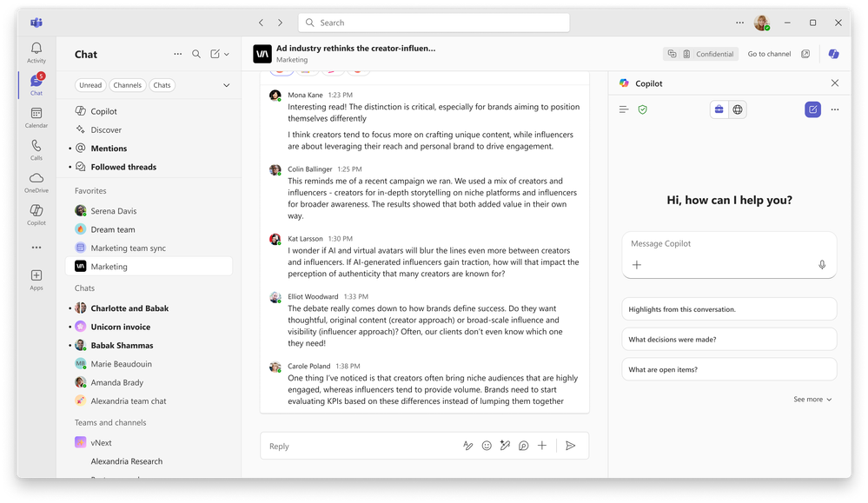Switch to the Channels filter tab
868x503 pixels.
tap(129, 84)
